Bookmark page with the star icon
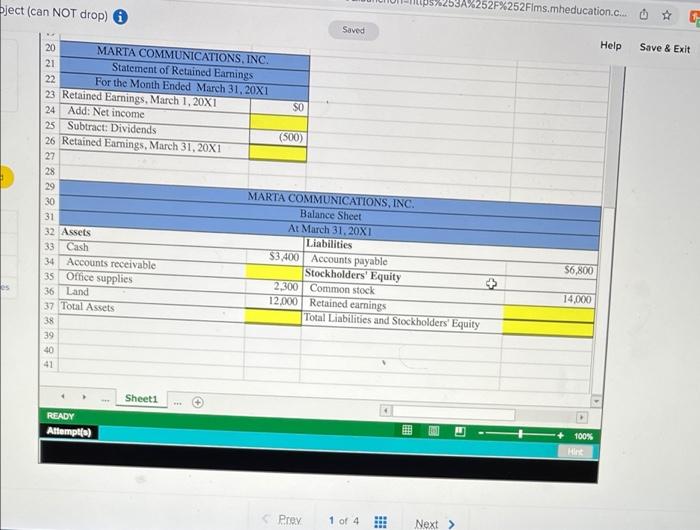Viewport: 700px width, 530px height. 667,15
